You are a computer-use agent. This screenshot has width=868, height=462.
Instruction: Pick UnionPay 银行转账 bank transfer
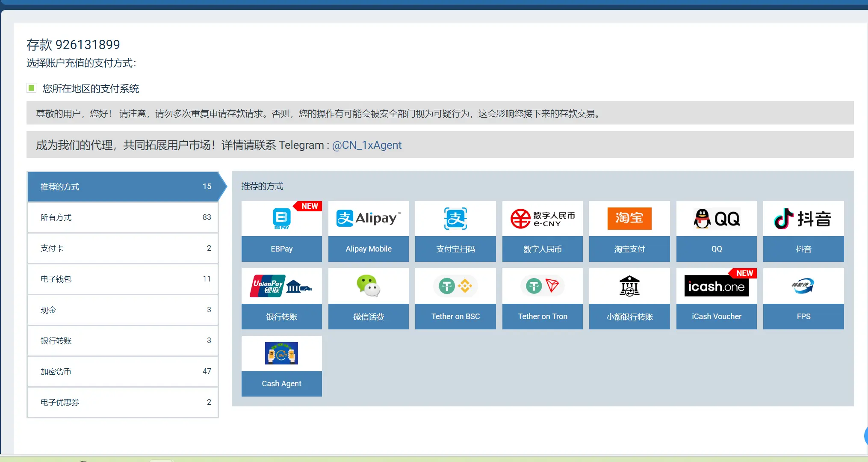[281, 299]
